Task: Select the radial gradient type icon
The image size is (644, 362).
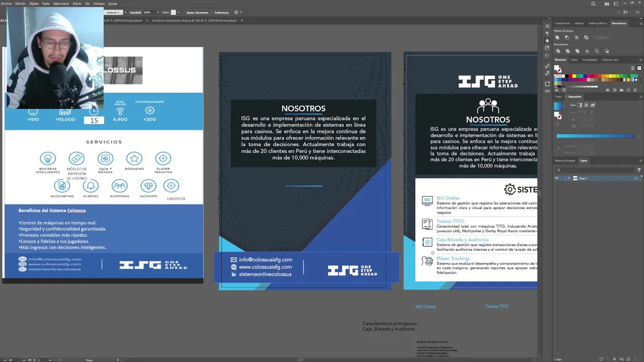Action: (586, 105)
